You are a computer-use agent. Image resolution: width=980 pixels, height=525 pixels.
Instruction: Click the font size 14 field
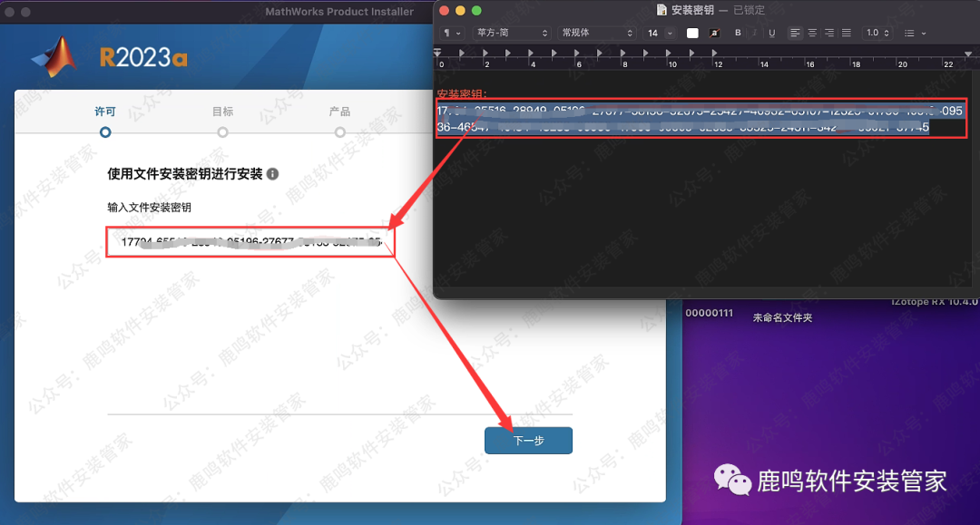point(653,33)
